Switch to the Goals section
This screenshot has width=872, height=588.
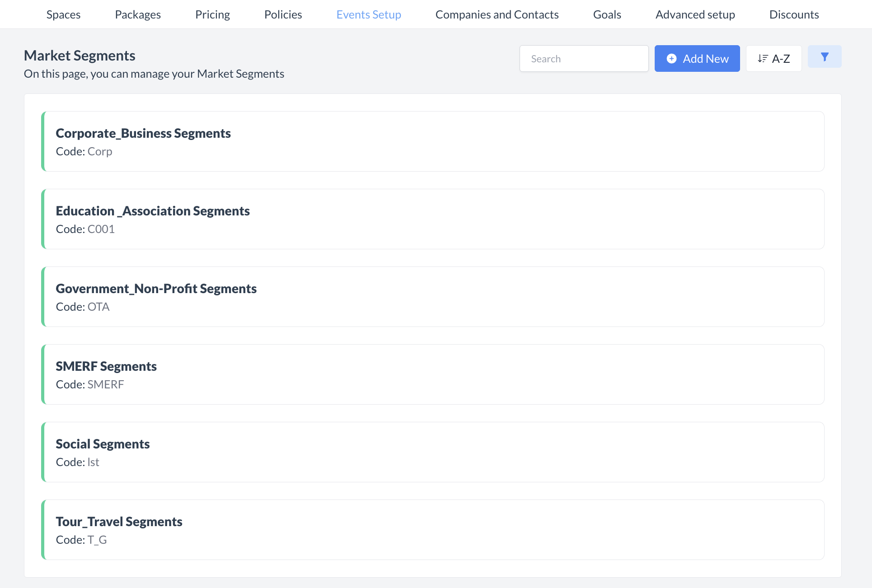[x=607, y=14]
